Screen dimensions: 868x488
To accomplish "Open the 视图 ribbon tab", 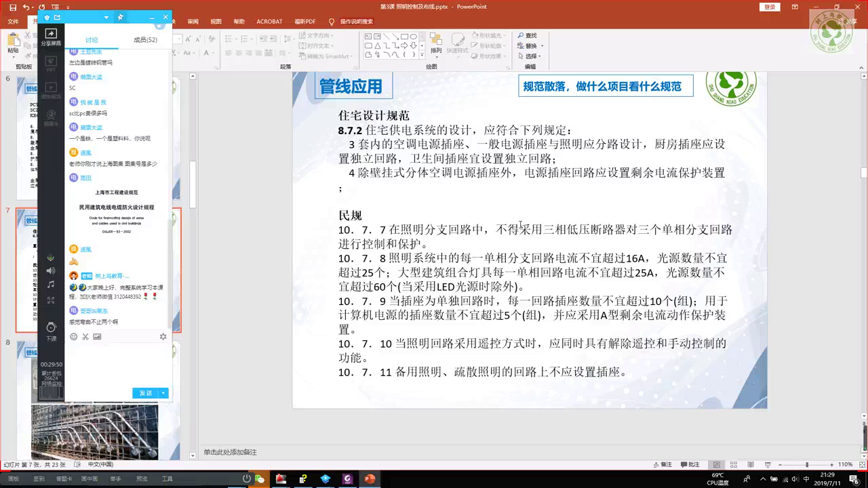I will pos(216,21).
